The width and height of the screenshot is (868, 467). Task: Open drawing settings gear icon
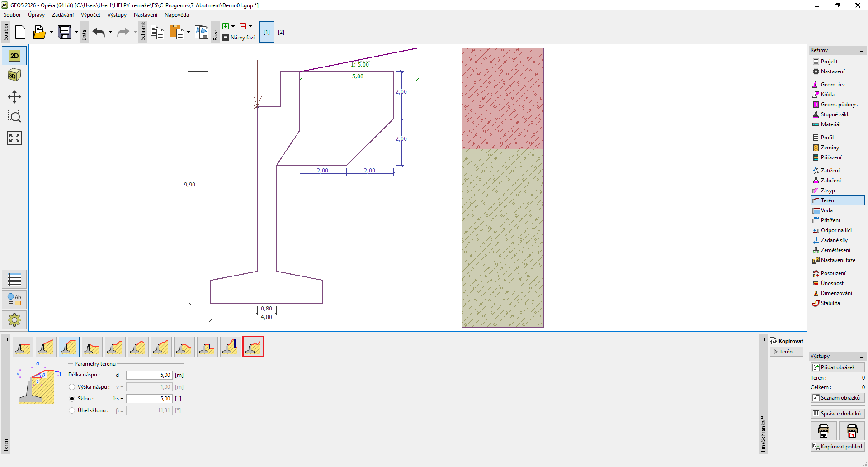pyautogui.click(x=14, y=320)
